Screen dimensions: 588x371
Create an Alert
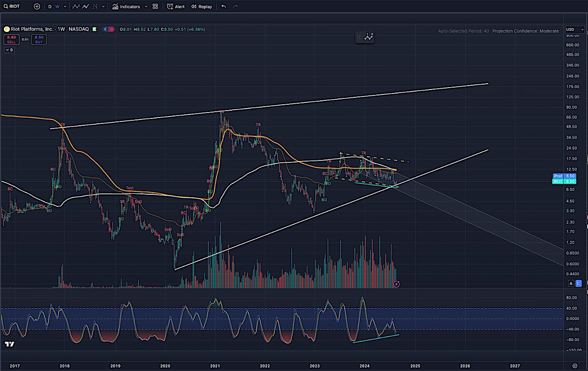(x=176, y=7)
